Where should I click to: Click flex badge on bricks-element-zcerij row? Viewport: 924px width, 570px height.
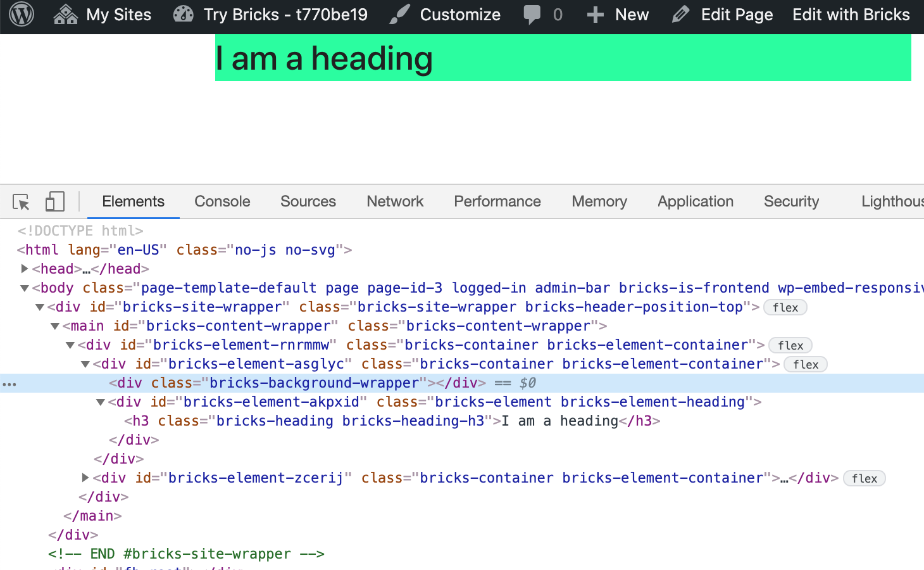(x=865, y=478)
